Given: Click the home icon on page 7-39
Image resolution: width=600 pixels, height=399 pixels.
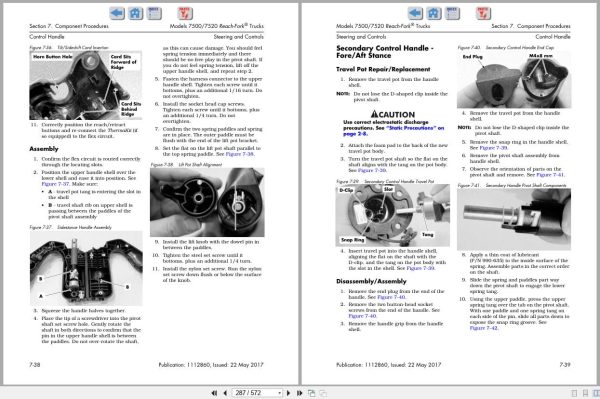Looking at the screenshot, I should tap(434, 13).
